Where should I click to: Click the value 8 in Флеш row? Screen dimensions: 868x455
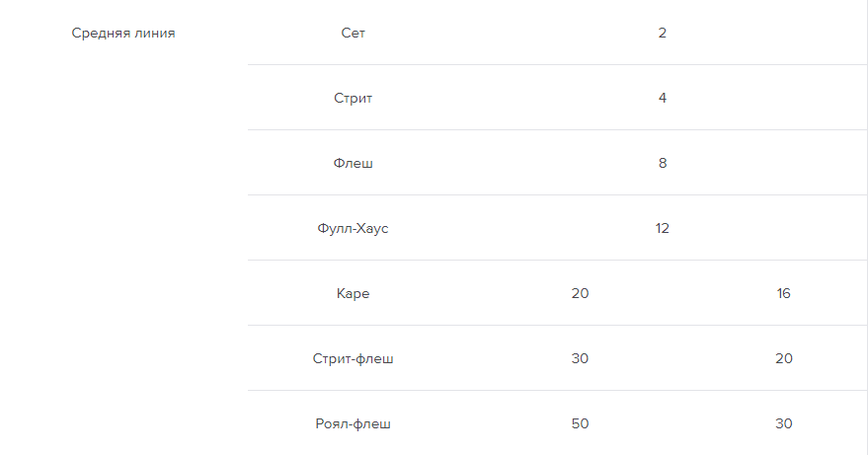(x=662, y=163)
